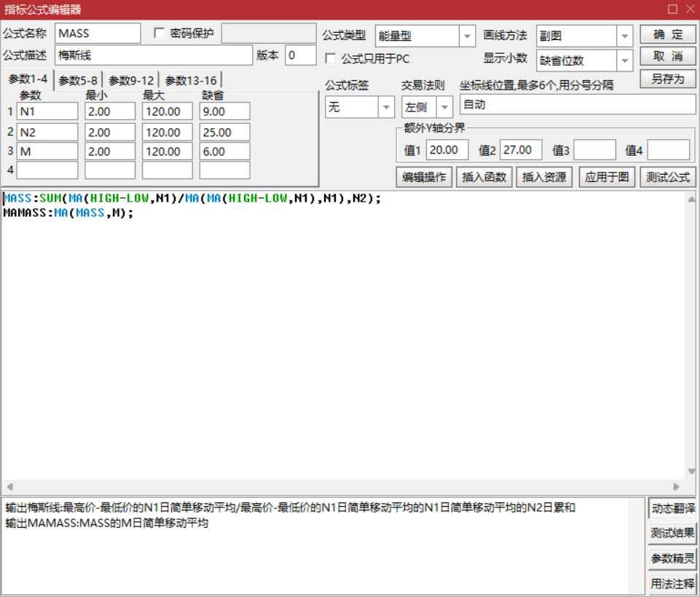Screen dimensions: 700x597
Task: Click the editor's scroll-right arrow
Action: (x=676, y=487)
